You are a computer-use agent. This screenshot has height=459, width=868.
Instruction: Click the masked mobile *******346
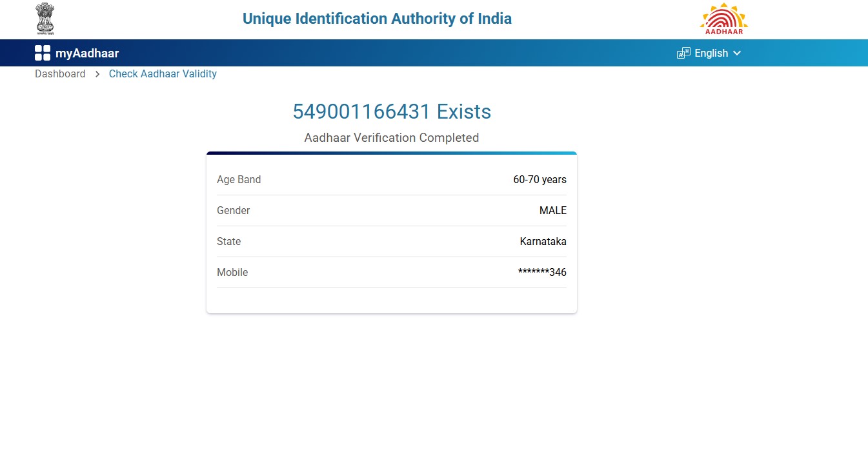click(542, 272)
